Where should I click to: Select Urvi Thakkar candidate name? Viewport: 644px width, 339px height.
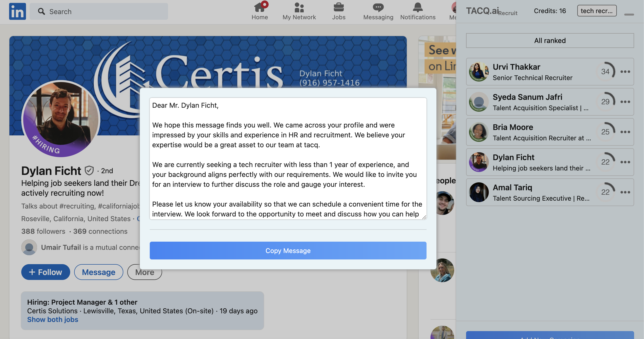[x=516, y=67]
